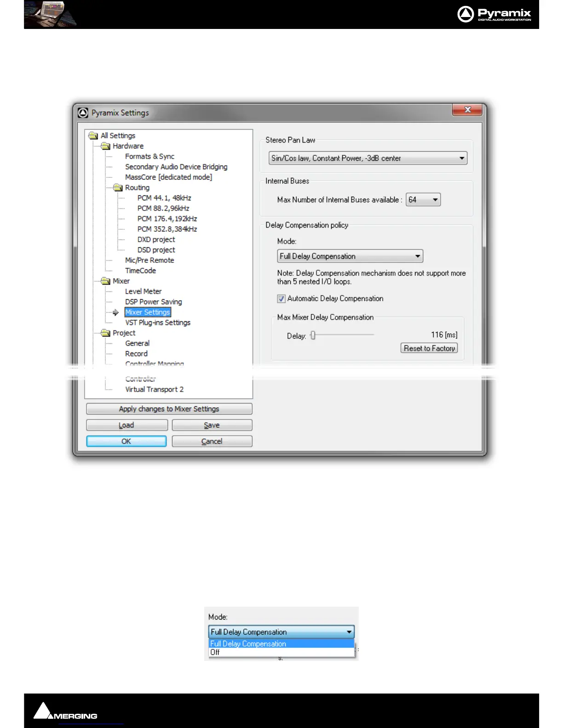Select Virtual Transport 2 item

coord(154,389)
